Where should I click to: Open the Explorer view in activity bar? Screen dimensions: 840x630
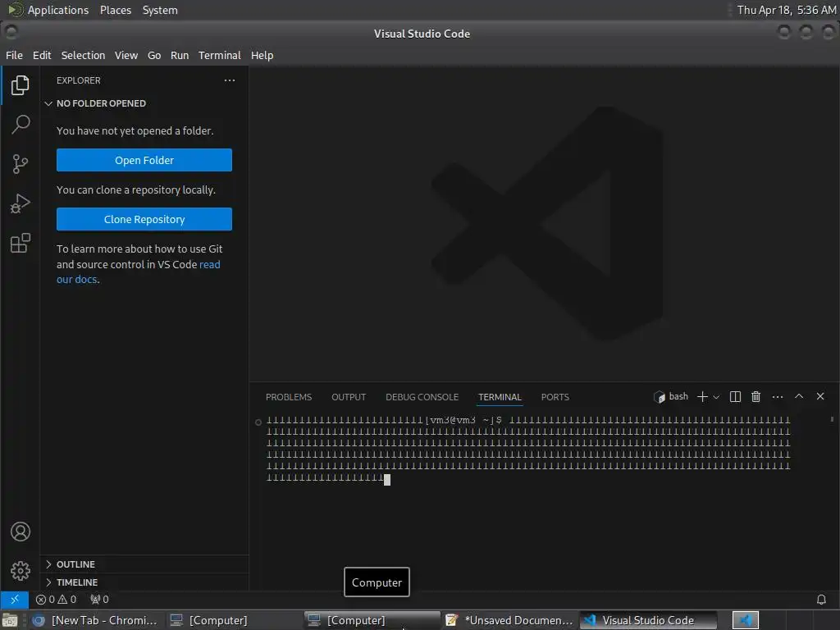coord(21,85)
